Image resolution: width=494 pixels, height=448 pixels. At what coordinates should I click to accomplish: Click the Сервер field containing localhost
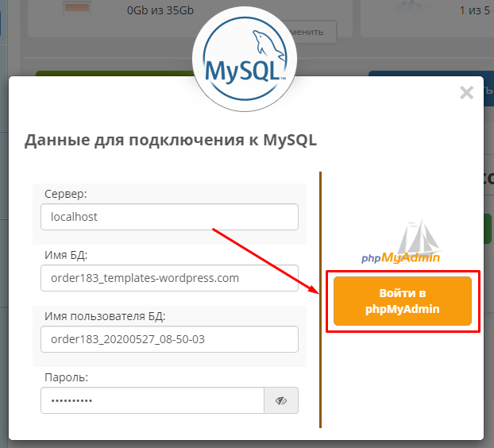[x=169, y=217]
